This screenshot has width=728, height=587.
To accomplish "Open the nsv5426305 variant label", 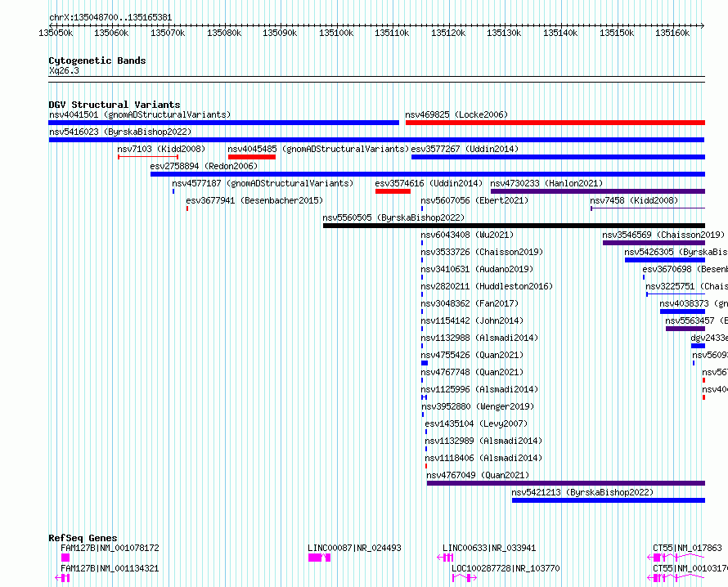I will click(x=676, y=252).
